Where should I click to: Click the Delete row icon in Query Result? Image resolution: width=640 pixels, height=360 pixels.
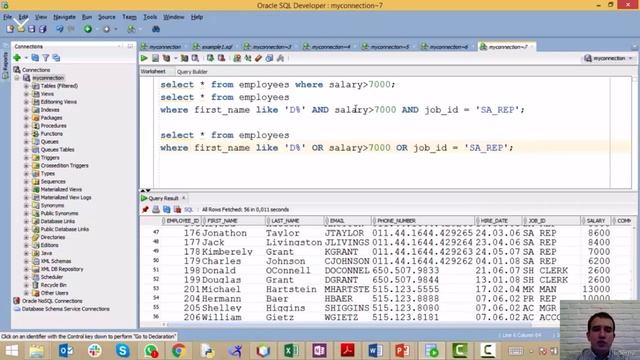(177, 209)
